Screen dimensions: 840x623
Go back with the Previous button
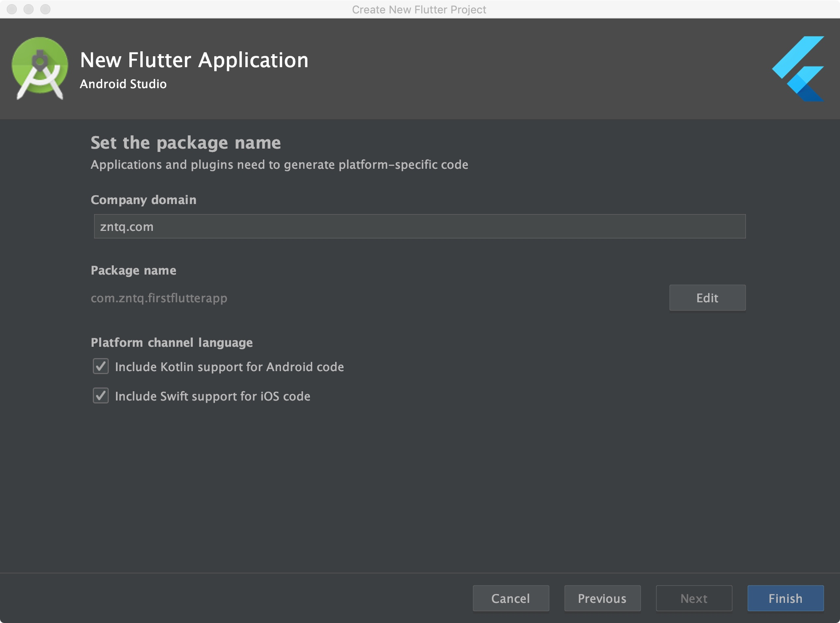[602, 598]
